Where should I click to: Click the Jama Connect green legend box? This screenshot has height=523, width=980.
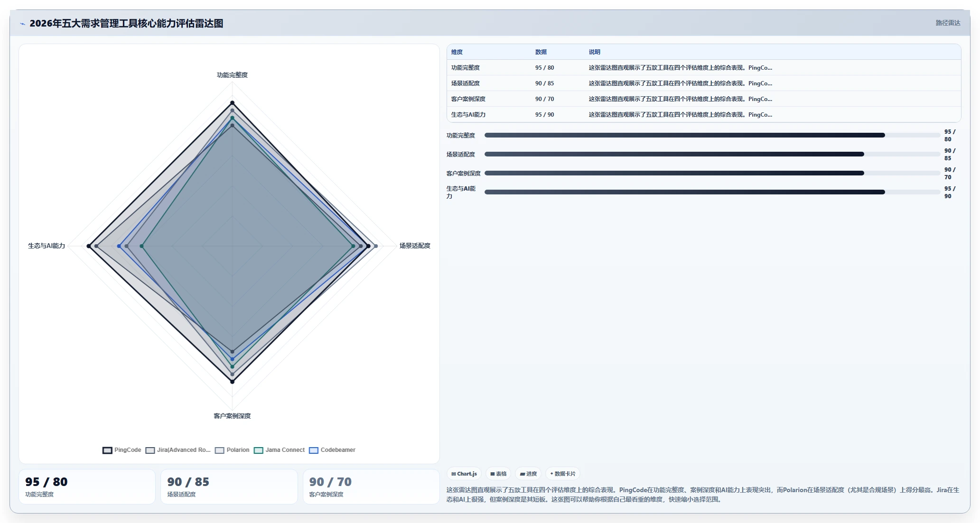pos(258,450)
